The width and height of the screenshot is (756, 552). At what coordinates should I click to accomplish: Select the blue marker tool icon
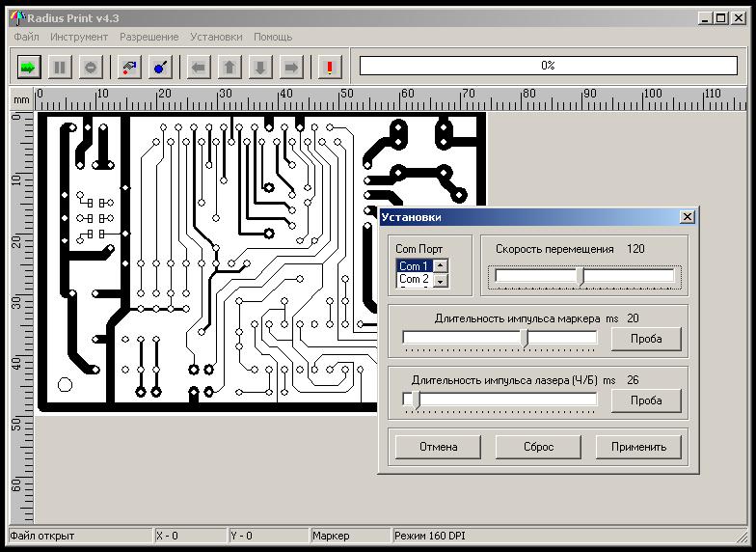160,67
